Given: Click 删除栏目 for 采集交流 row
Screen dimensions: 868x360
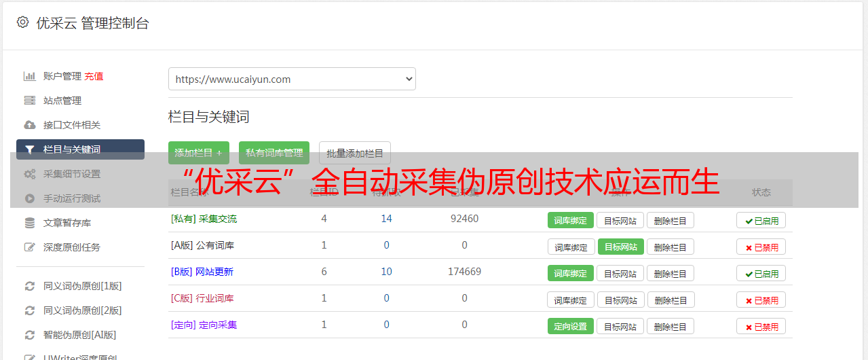Looking at the screenshot, I should pyautogui.click(x=671, y=220).
